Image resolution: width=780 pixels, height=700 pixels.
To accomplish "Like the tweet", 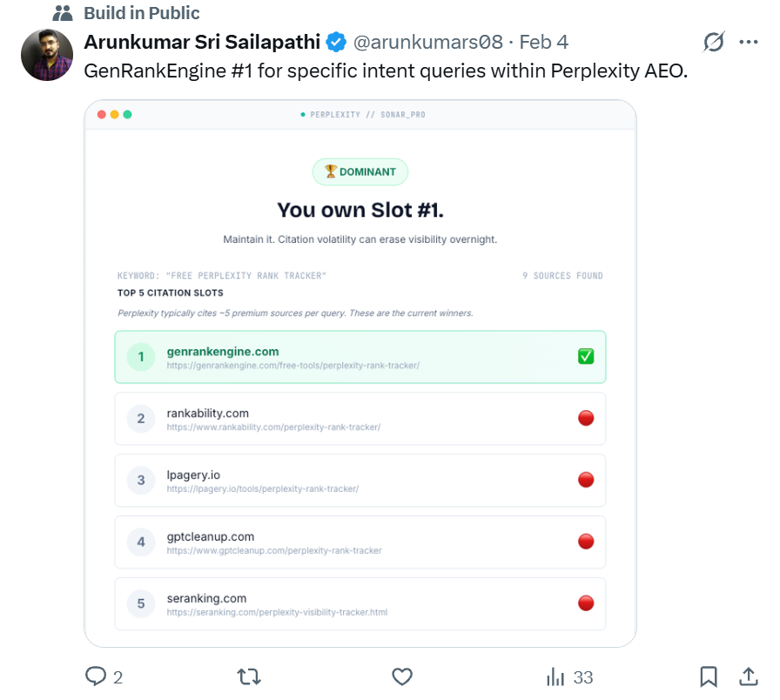I will coord(401,676).
